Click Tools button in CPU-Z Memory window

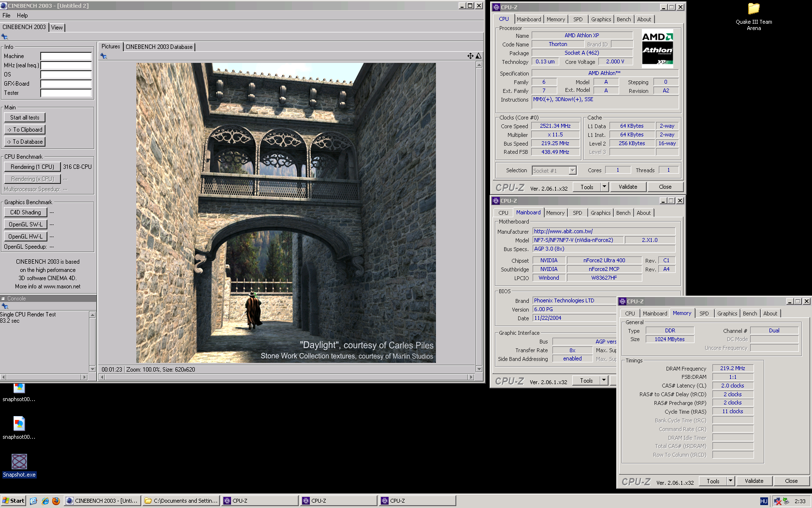pos(713,481)
